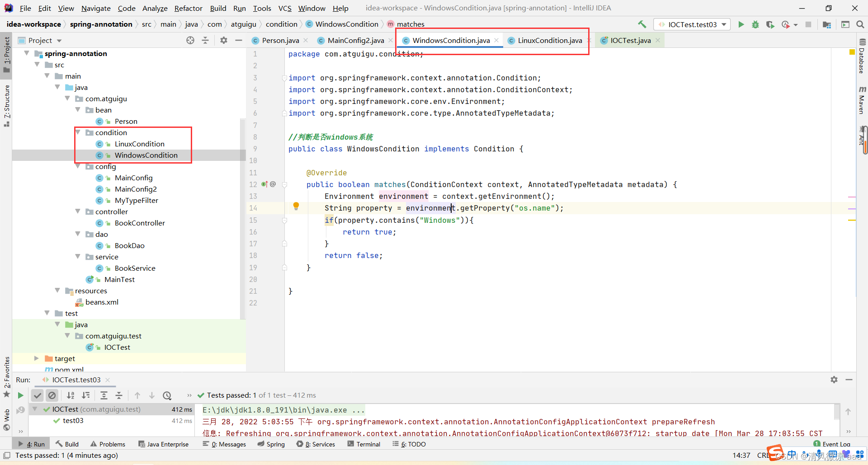Open 8: Services tool window

point(316,444)
